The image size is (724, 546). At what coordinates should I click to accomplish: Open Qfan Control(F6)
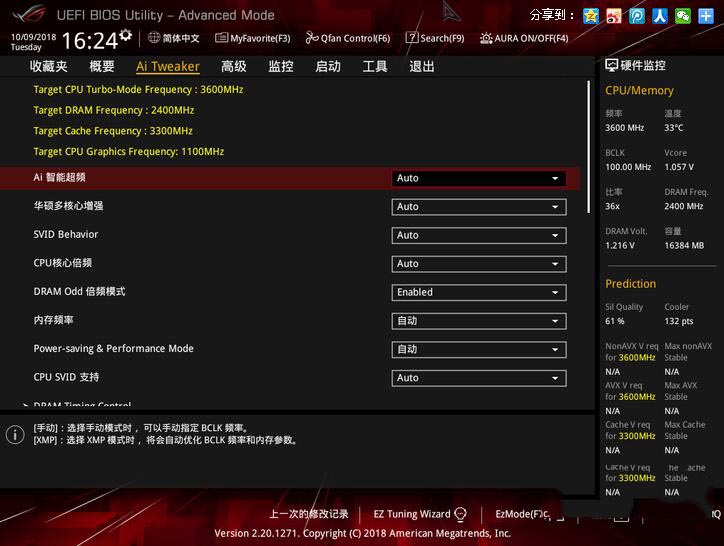348,38
